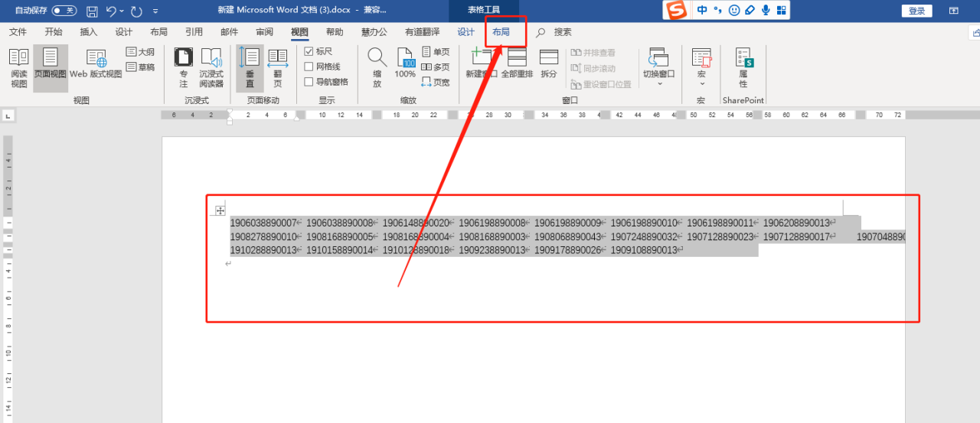Click the ruler tab selector corner button
Screen dimensions: 980x423
coord(8,116)
